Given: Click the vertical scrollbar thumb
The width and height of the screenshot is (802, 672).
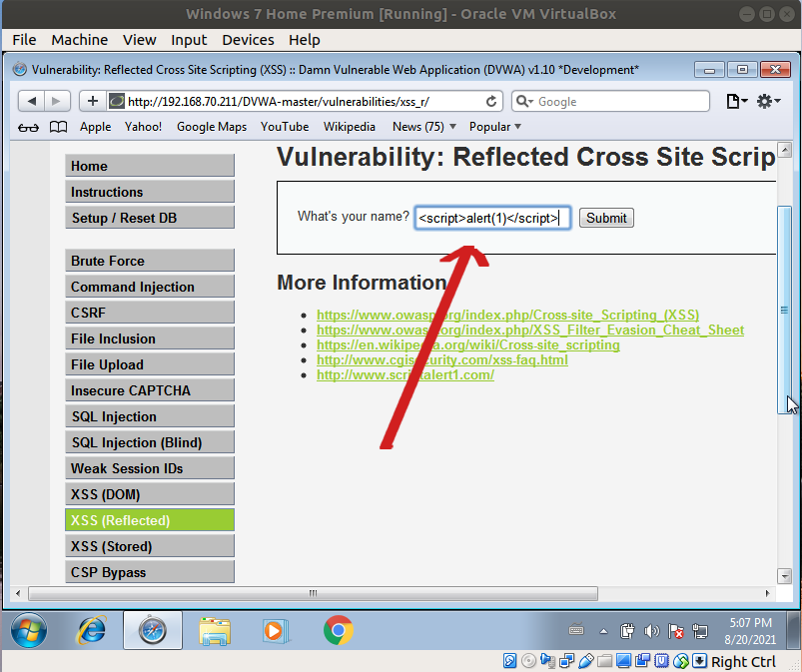Looking at the screenshot, I should [x=784, y=310].
